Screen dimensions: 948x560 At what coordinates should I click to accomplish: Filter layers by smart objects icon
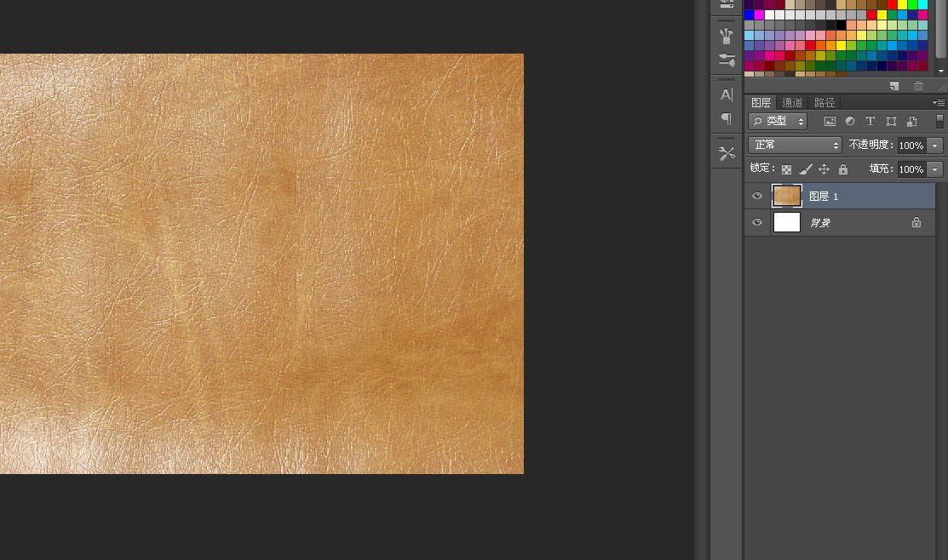coord(911,122)
